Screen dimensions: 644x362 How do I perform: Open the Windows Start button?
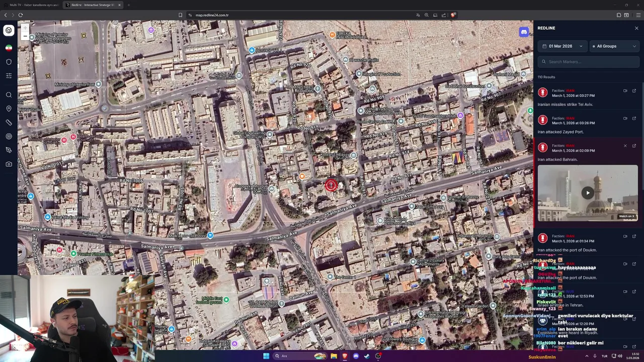click(266, 356)
